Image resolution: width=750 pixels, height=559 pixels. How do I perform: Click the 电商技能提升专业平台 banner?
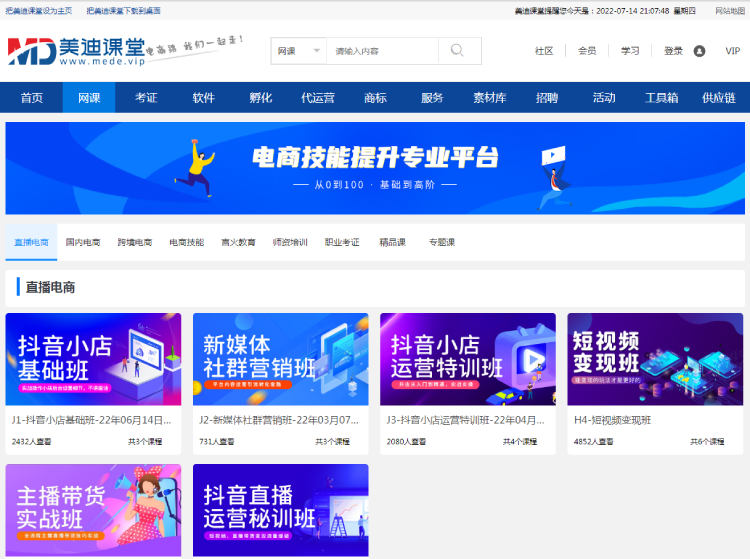[375, 168]
